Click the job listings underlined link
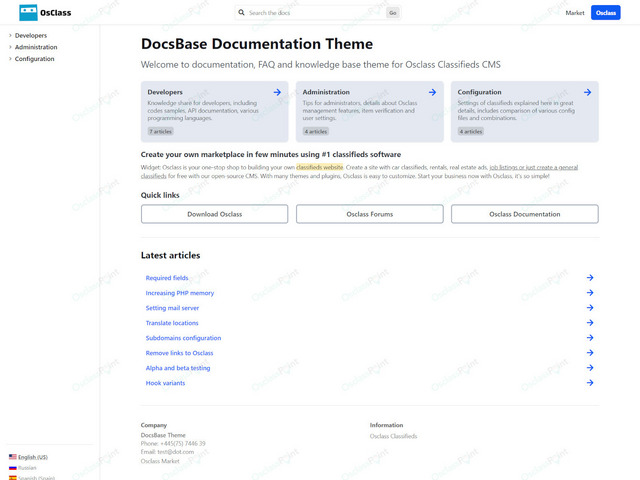This screenshot has width=640, height=480. 533,167
